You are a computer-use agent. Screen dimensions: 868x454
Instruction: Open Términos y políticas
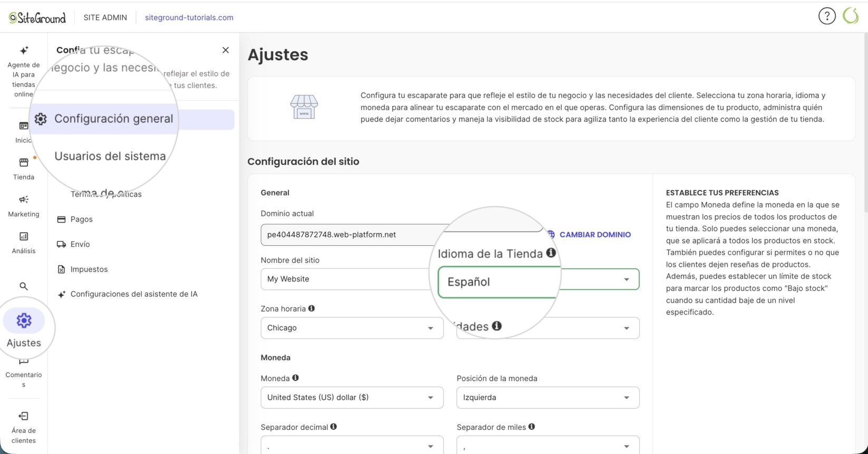click(106, 194)
